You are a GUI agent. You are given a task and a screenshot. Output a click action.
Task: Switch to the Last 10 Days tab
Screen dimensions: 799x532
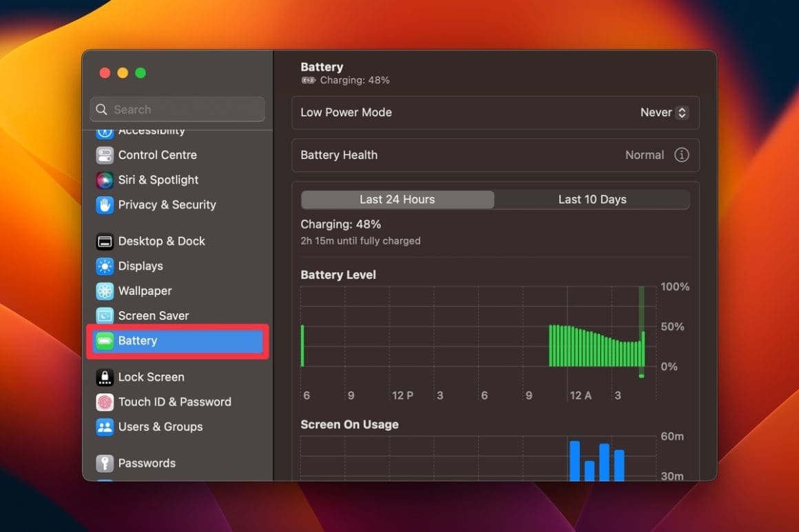point(592,199)
